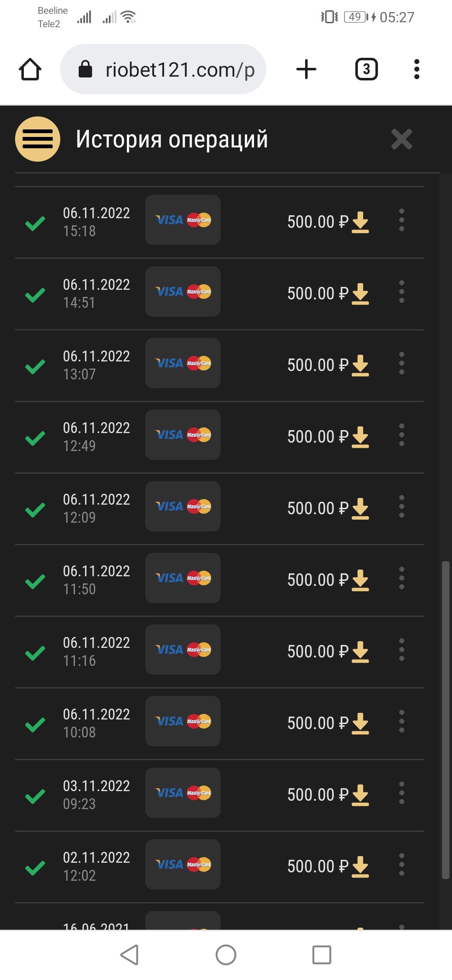This screenshot has width=452, height=980.
Task: Tap the green checkmark for the 11:50 operation
Action: point(35,581)
